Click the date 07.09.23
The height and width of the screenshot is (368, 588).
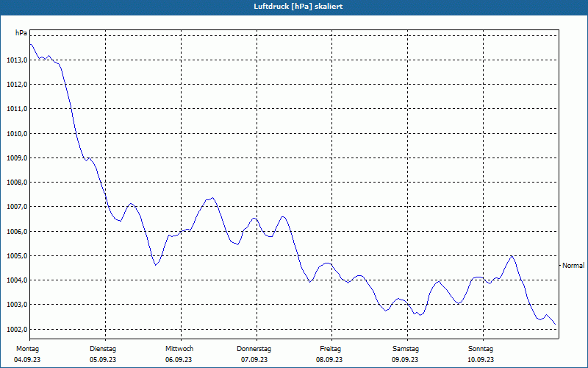[254, 360]
